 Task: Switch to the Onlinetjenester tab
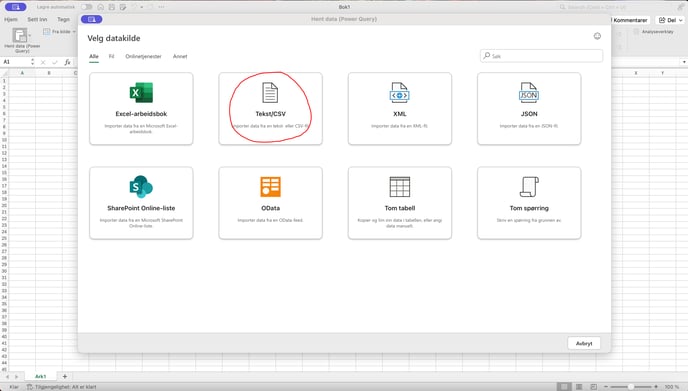point(143,56)
